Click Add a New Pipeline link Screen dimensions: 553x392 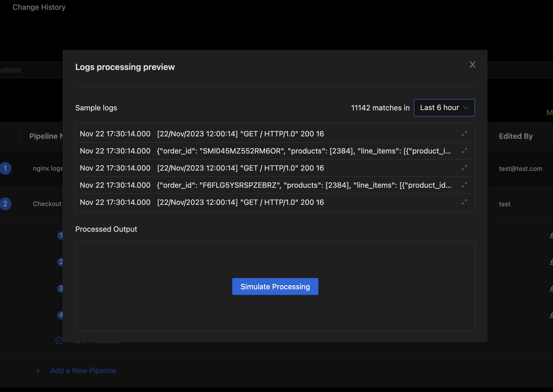(83, 370)
